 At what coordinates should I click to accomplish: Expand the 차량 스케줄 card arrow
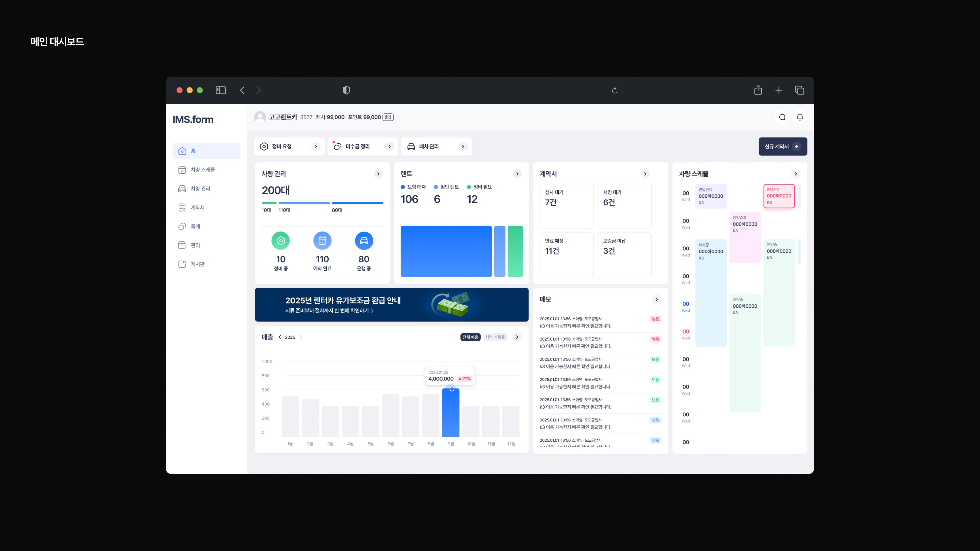[795, 174]
